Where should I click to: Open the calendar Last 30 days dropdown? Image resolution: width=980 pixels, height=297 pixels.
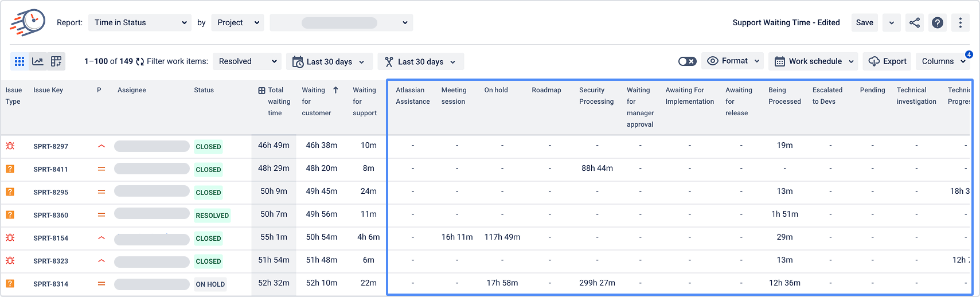(x=329, y=61)
